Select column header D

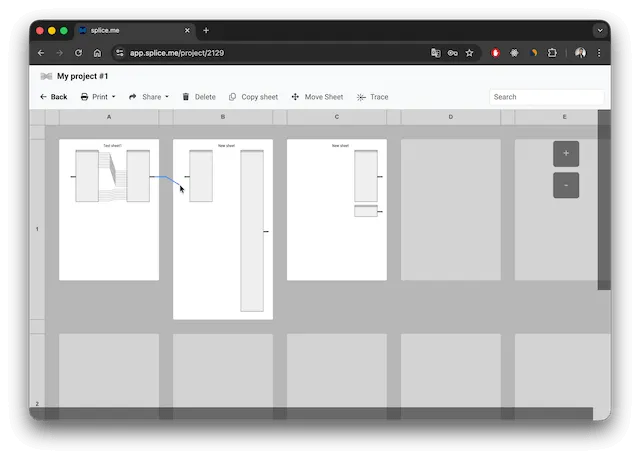[x=451, y=117]
